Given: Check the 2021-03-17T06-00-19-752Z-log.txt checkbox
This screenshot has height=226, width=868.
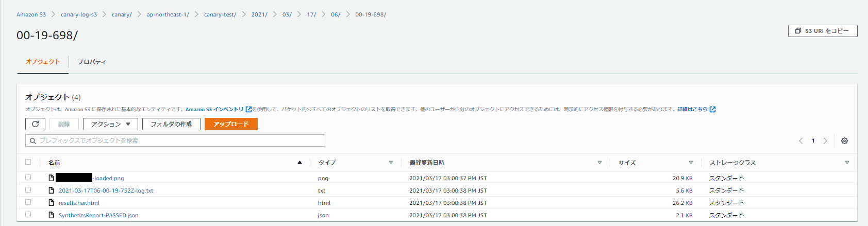Looking at the screenshot, I should point(28,190).
